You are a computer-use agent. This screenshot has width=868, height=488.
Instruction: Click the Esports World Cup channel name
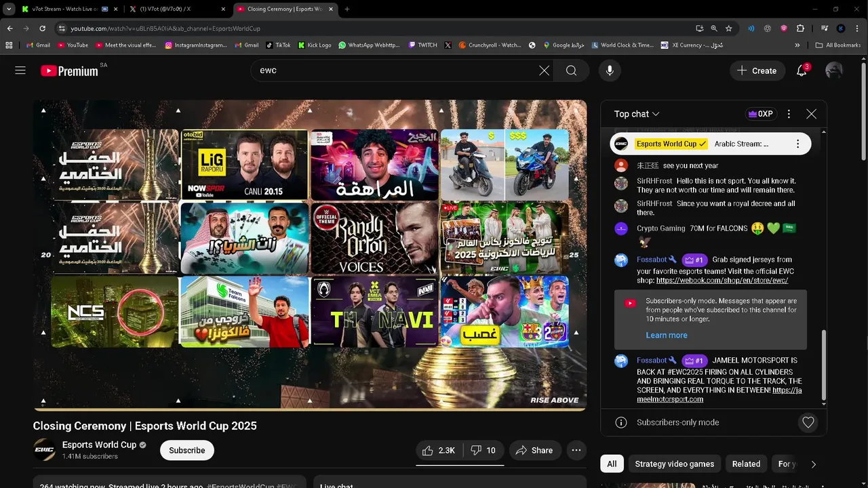tap(99, 445)
